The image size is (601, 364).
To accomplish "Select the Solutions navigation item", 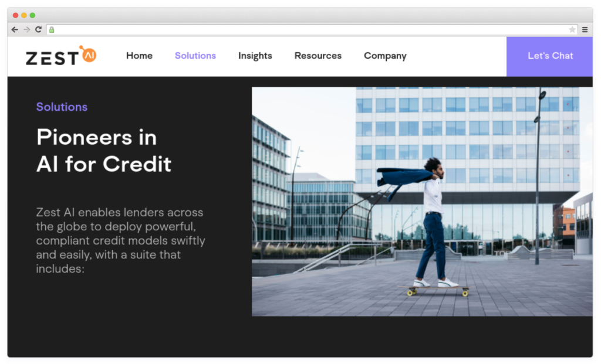I will click(x=195, y=56).
